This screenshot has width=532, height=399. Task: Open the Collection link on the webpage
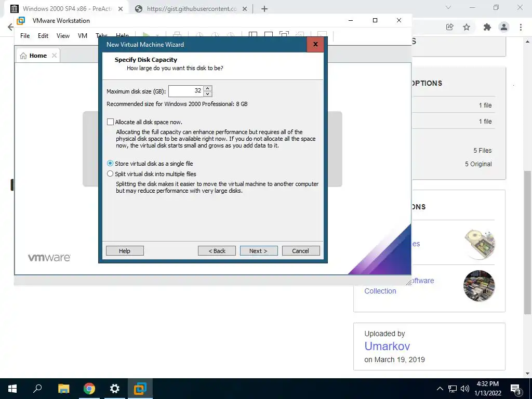tap(380, 291)
